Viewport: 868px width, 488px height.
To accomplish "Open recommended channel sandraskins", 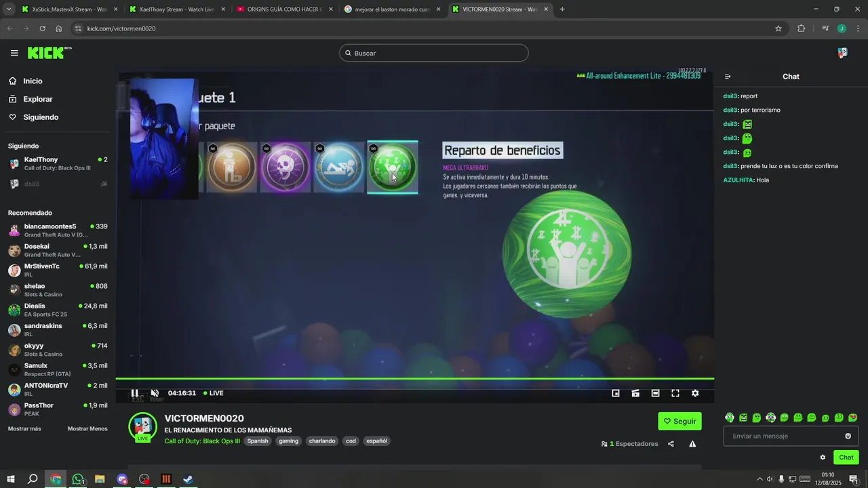I will pos(58,330).
